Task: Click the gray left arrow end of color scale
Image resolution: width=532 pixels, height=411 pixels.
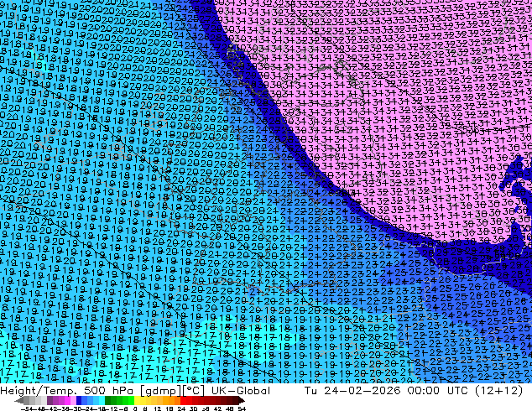Action: (x=19, y=400)
